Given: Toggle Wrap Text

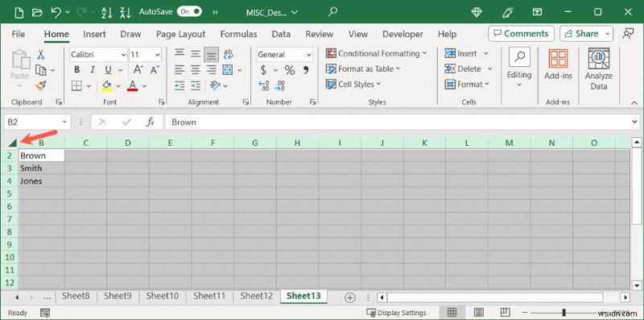Looking at the screenshot, I should (x=229, y=54).
